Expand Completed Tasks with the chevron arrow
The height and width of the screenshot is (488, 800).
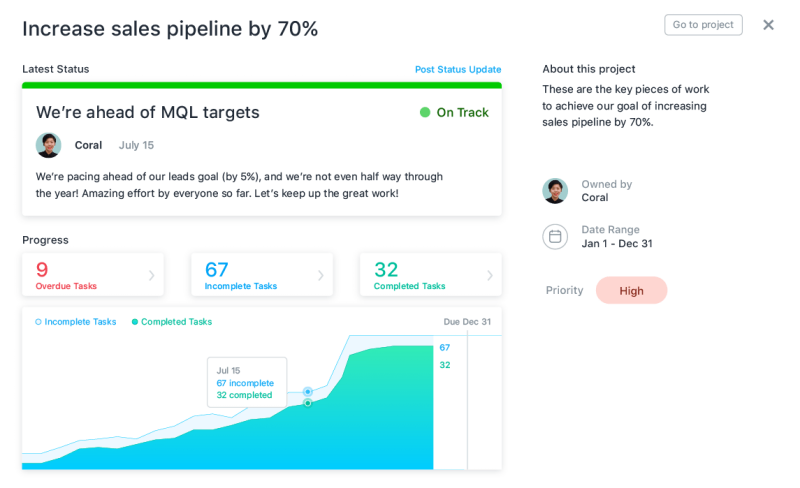[489, 276]
